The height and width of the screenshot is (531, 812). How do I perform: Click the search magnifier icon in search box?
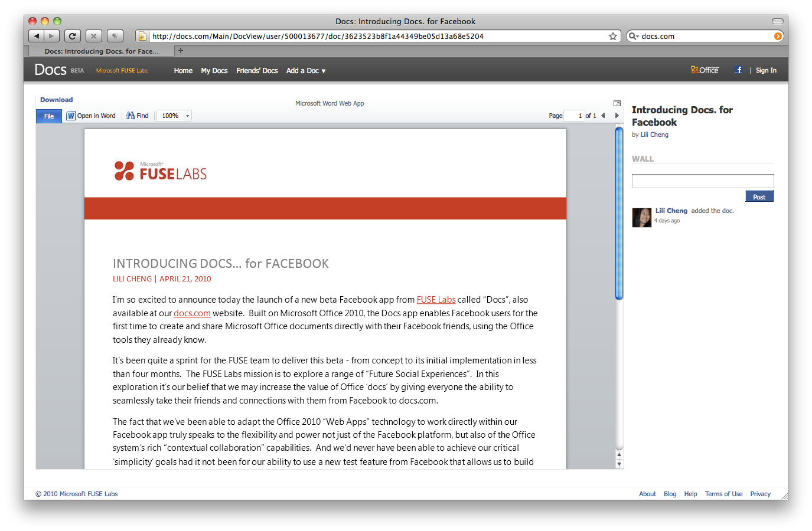tap(632, 36)
